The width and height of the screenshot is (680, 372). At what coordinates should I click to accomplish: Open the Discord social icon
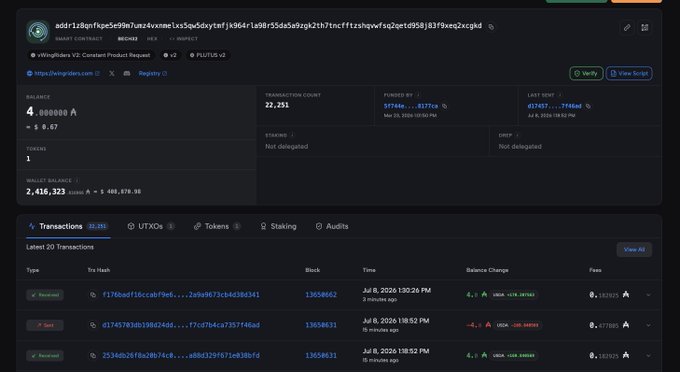click(127, 73)
